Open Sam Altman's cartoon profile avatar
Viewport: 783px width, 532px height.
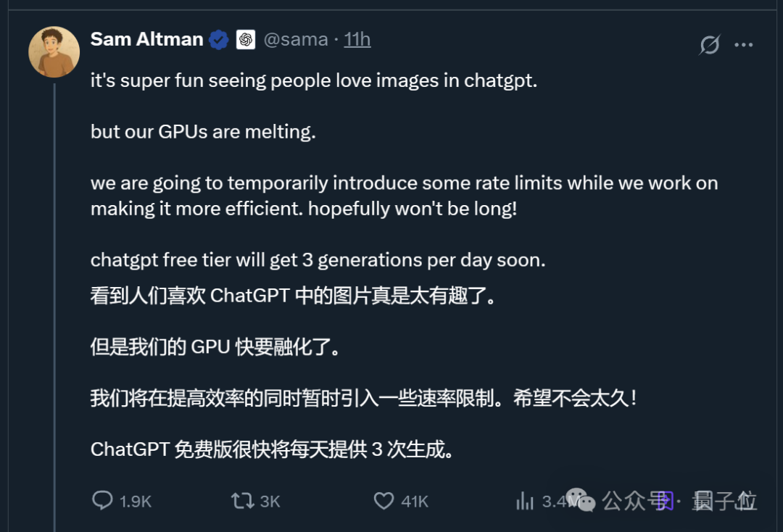54,52
